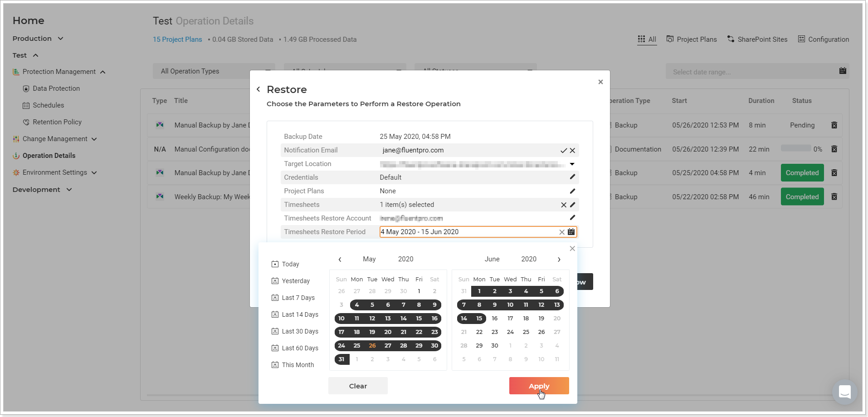Image resolution: width=868 pixels, height=417 pixels.
Task: Open the Retention Policy section
Action: tap(57, 122)
